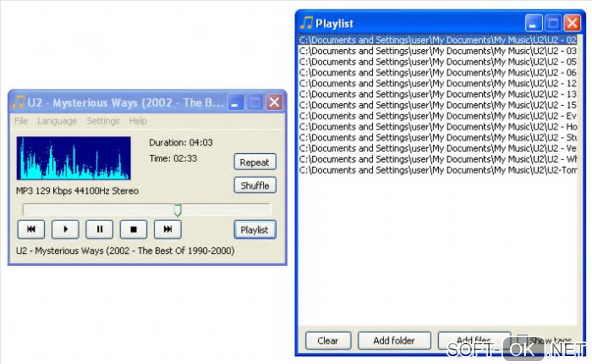
Task: Select the playlist entry ending in U2-Tom
Action: coord(438,170)
